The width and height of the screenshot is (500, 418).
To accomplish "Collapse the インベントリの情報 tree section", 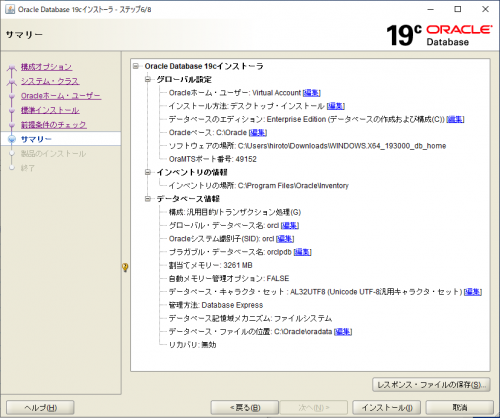I will (x=148, y=172).
